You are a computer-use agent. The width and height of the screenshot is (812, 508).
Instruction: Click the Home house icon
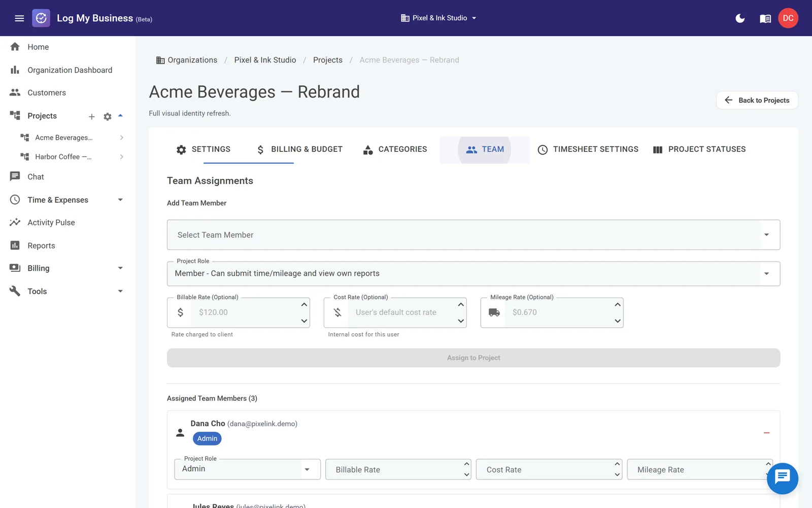15,47
